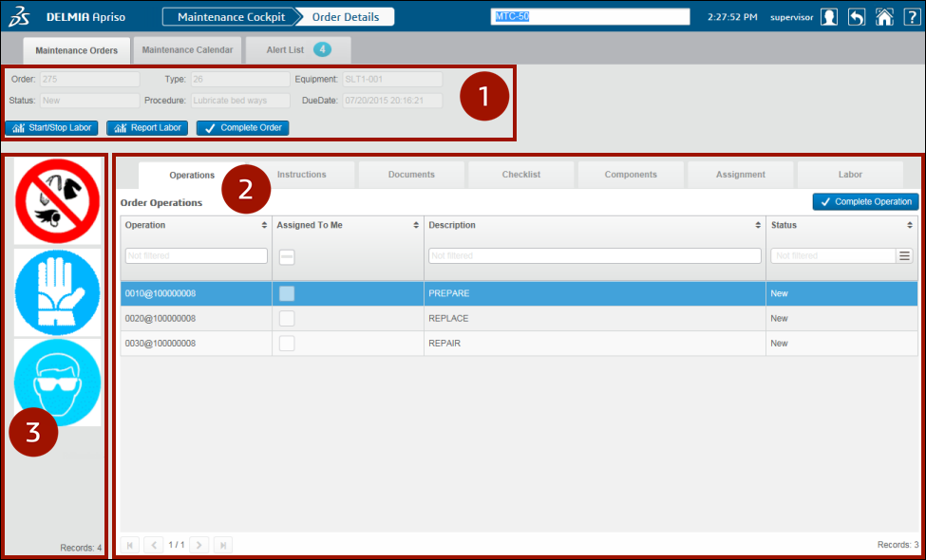Open the help question mark icon

[x=912, y=17]
